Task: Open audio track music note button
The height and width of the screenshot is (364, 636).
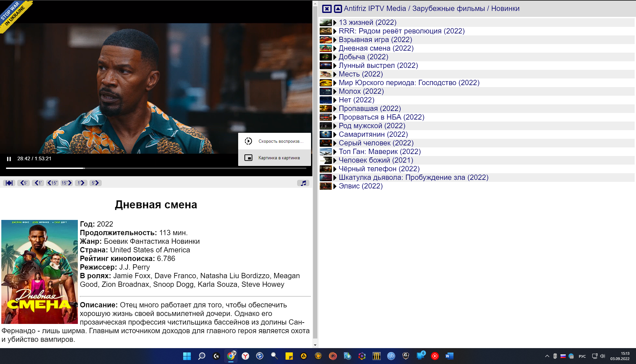Action: [x=303, y=183]
